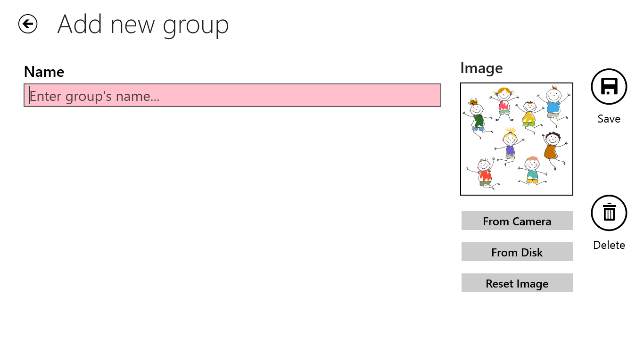Viewport: 644px width, 362px height.
Task: Click the orange-haired kid in pink shirt
Action: [x=504, y=103]
